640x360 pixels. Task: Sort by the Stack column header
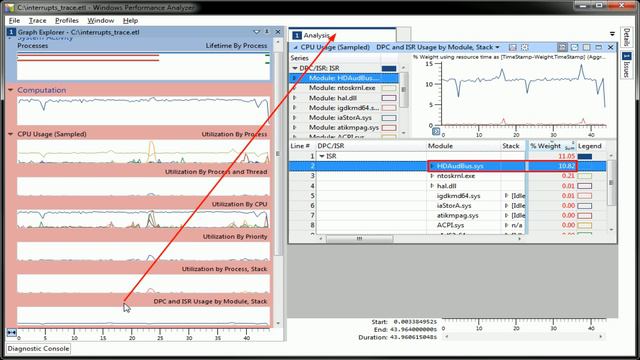(513, 146)
